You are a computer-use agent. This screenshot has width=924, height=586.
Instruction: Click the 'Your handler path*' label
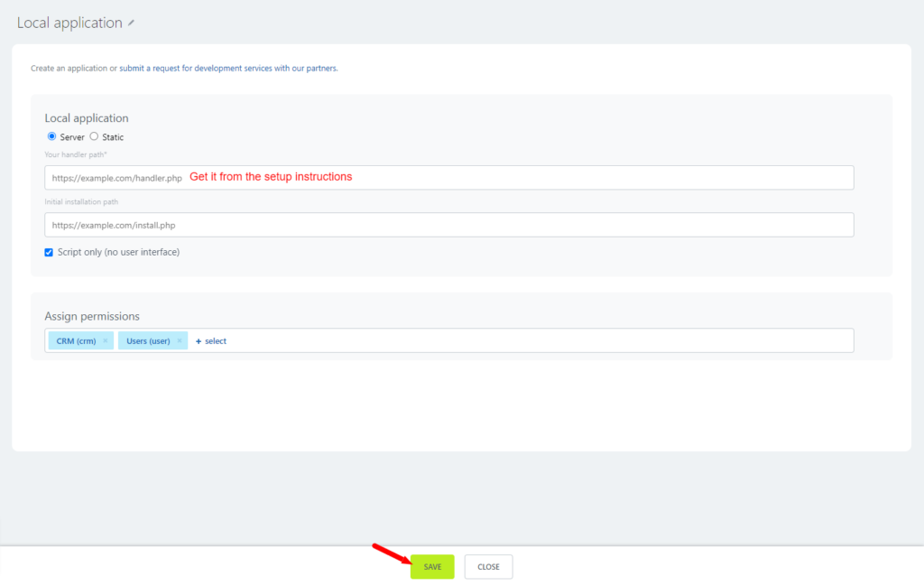tap(76, 154)
